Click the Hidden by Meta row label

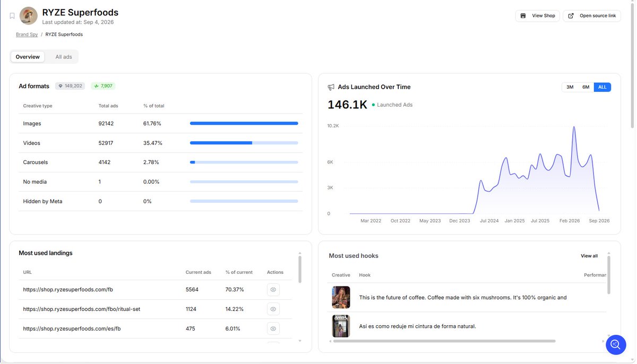(42, 202)
